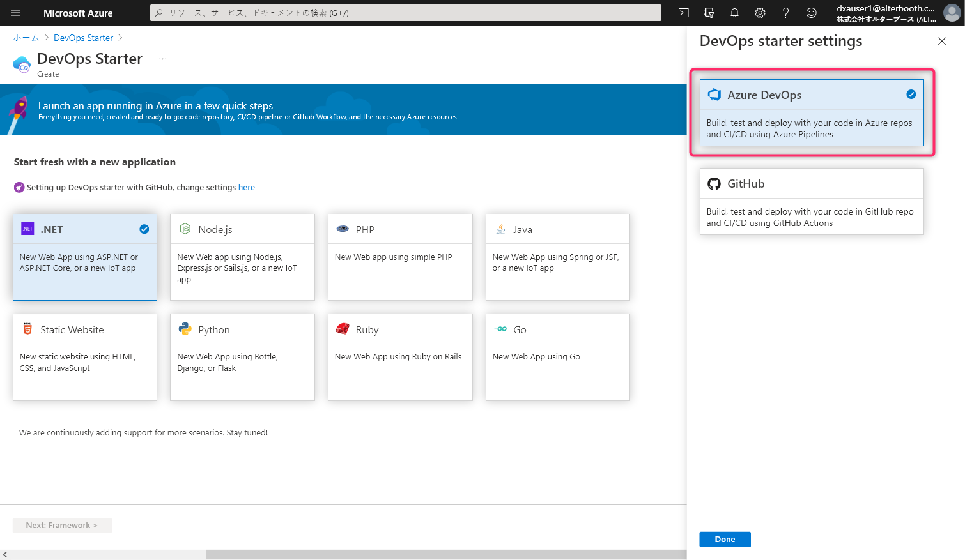This screenshot has width=965, height=560.
Task: Click 'New static website using HTML' text
Action: click(x=77, y=362)
